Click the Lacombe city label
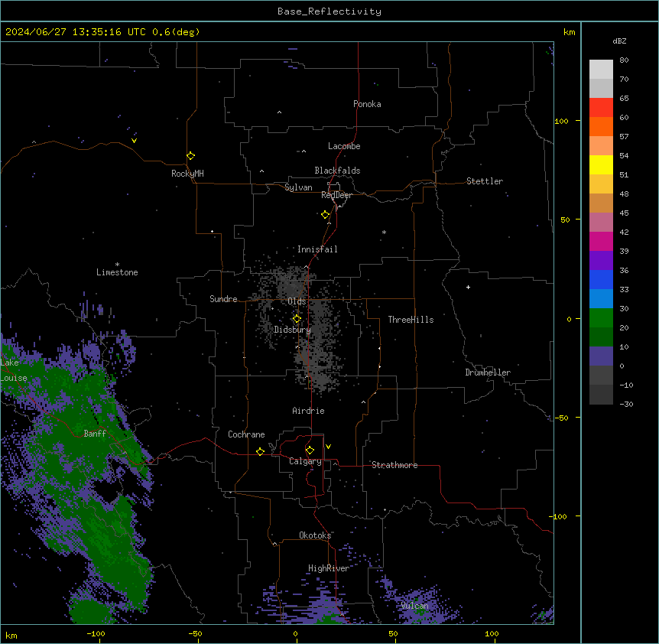Viewport: 659px width, 644px height. [x=344, y=146]
